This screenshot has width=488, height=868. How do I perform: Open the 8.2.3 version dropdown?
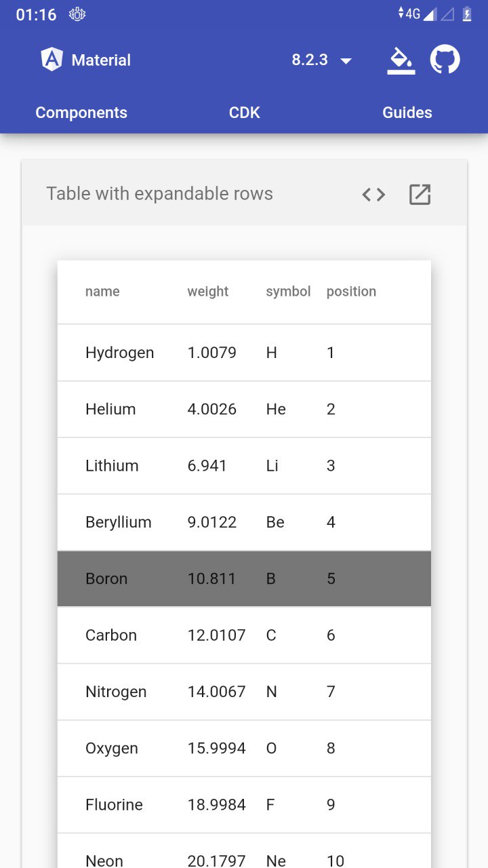(x=322, y=60)
